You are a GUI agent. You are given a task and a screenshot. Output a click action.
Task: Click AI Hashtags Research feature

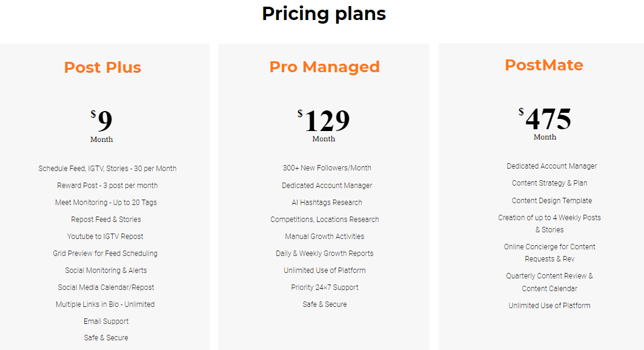pos(327,203)
